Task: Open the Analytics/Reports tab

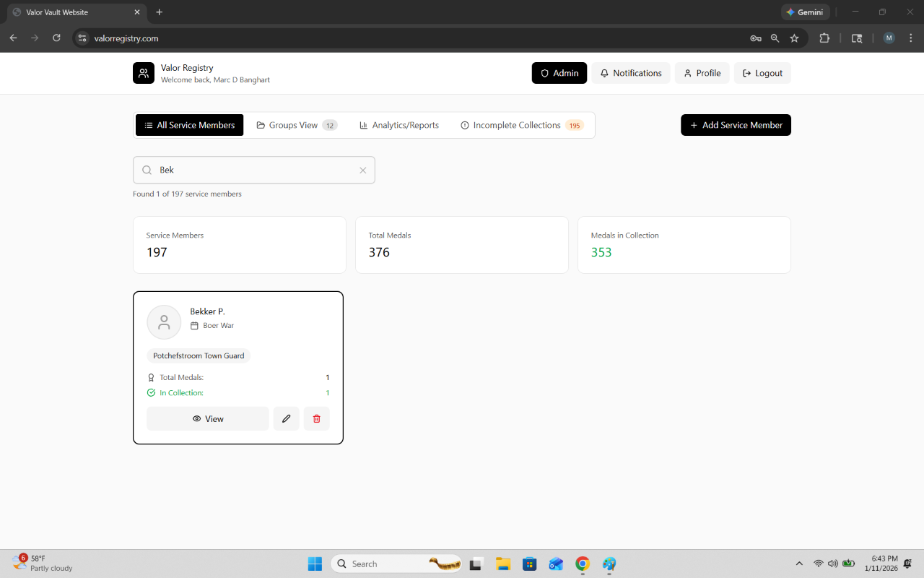Action: 399,125
